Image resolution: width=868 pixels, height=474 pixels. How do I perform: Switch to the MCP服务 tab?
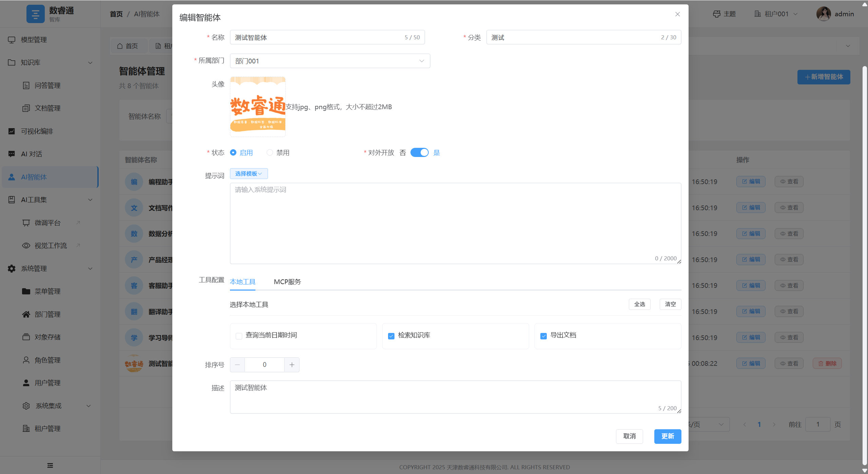[287, 281]
